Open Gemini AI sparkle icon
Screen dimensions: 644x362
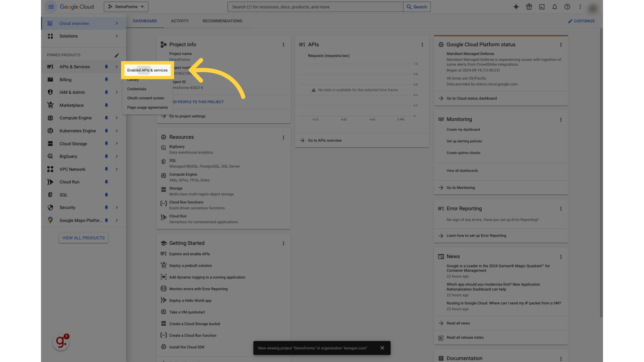pyautogui.click(x=516, y=7)
